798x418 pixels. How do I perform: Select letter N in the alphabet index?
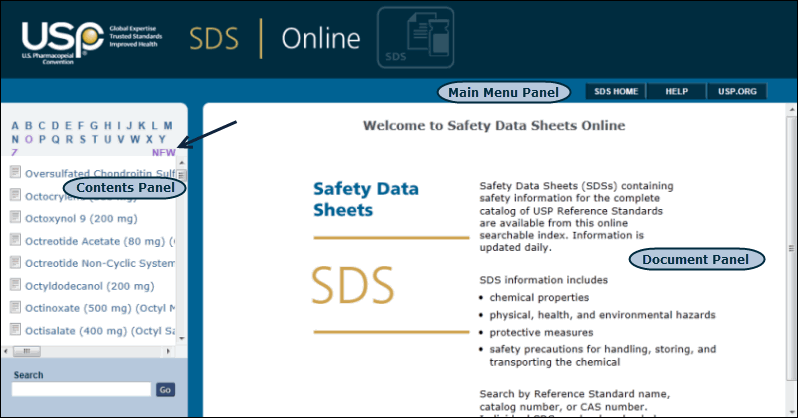coord(15,140)
